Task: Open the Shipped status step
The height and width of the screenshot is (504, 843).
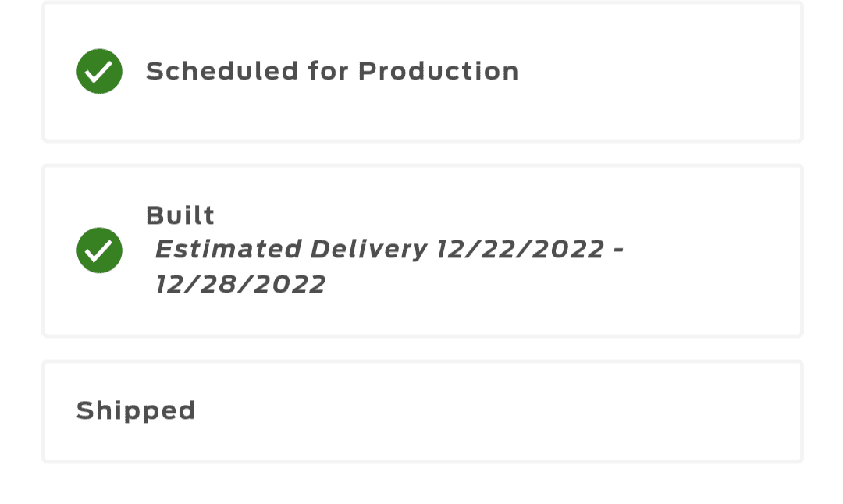Action: (136, 410)
